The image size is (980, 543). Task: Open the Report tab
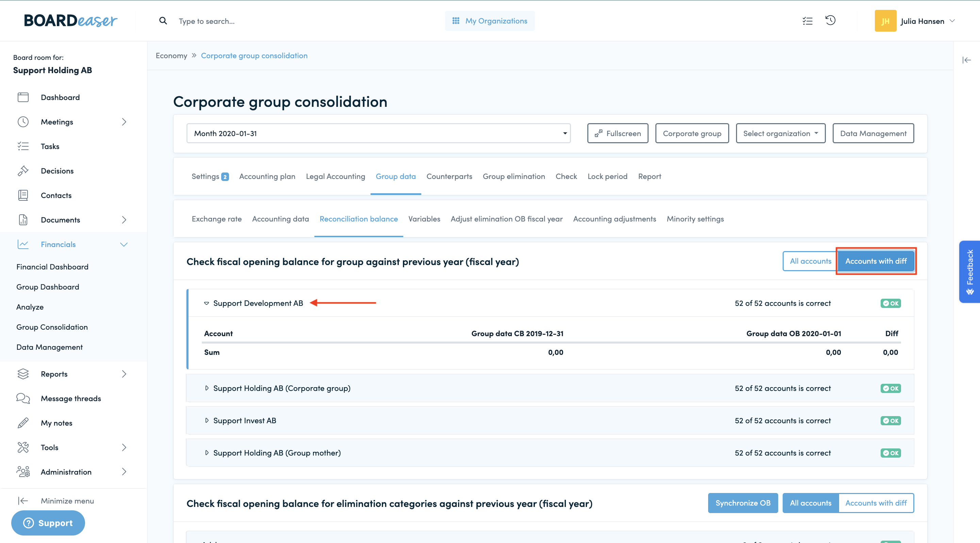(x=649, y=177)
